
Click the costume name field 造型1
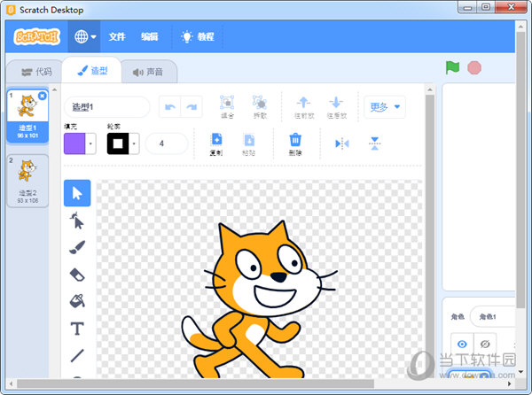(x=106, y=107)
